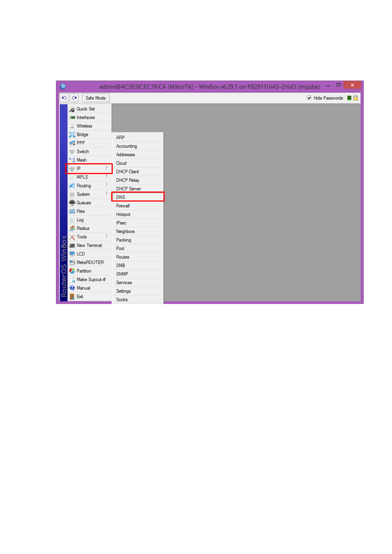Choose SMB from the IP submenu

[138, 265]
